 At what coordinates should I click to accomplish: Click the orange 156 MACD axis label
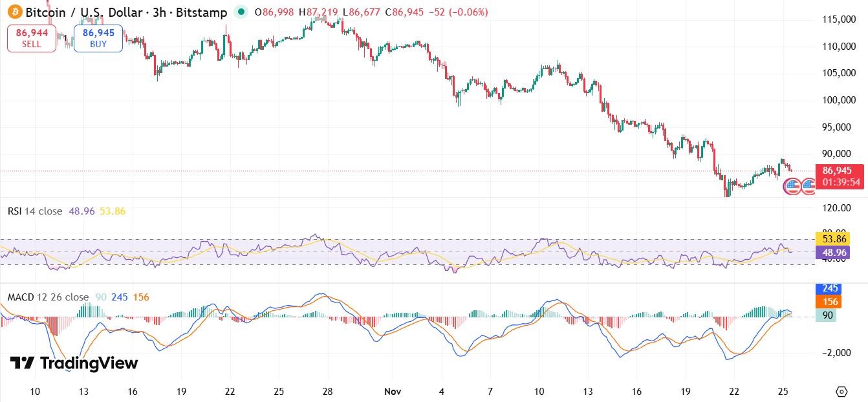tap(828, 302)
